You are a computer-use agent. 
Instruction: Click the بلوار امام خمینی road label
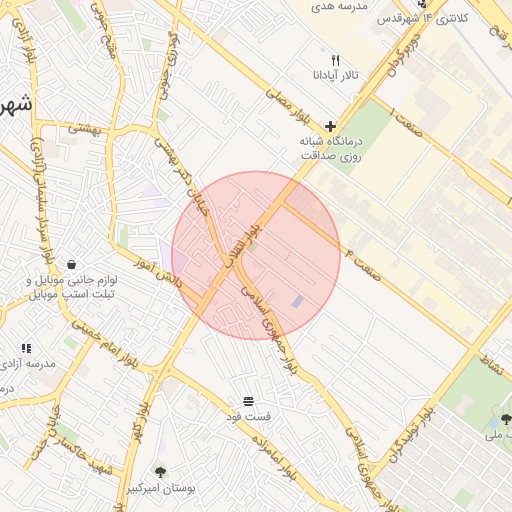(105, 344)
